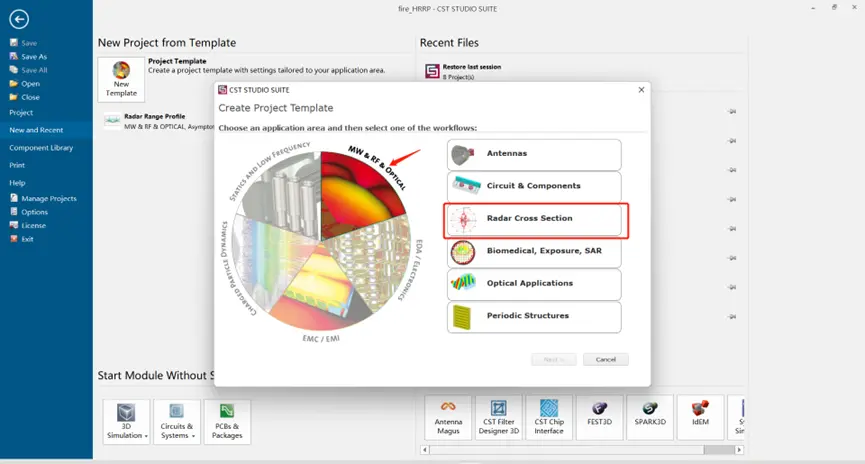
Task: Open the Help section
Action: (17, 183)
